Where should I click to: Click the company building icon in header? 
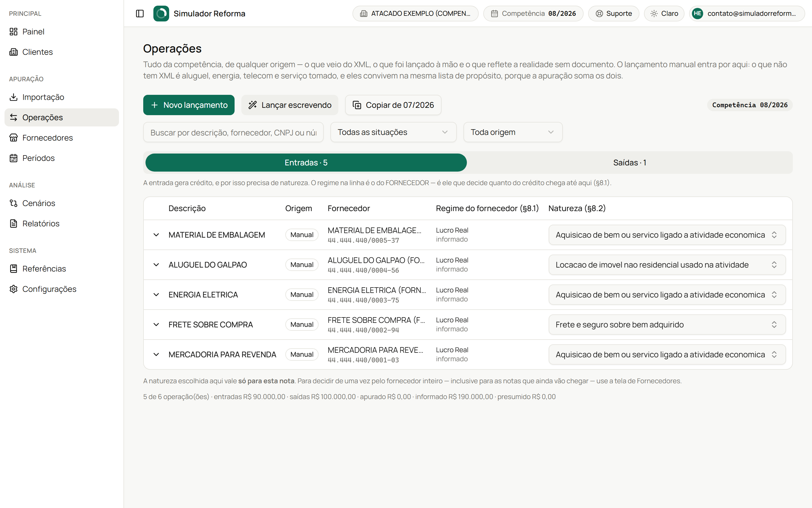coord(363,14)
